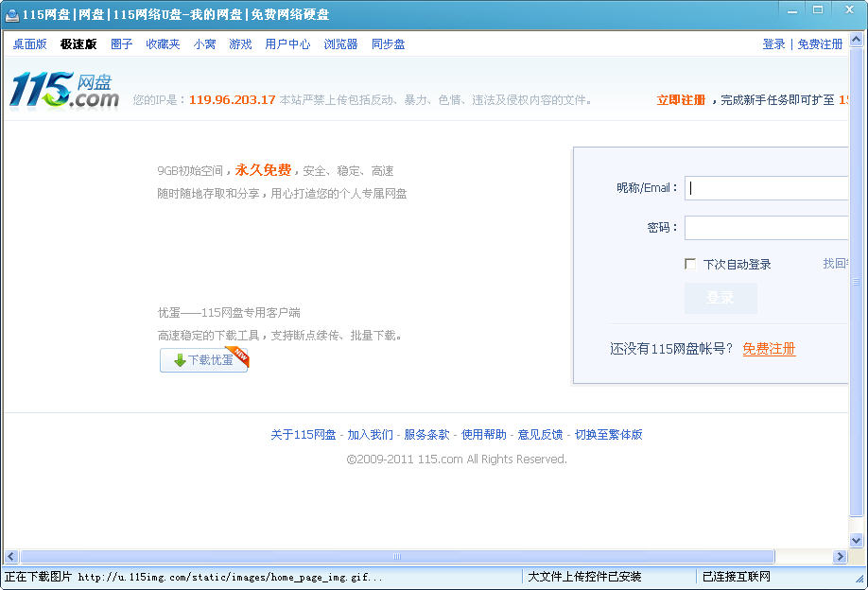Click the vertical scrollbar down arrow
The height and width of the screenshot is (590, 868).
[857, 540]
